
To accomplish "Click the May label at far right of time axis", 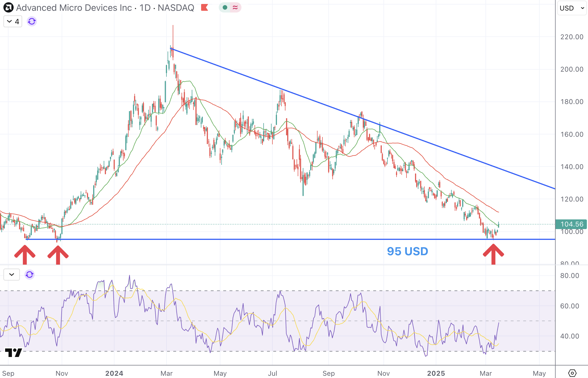I will tap(539, 373).
